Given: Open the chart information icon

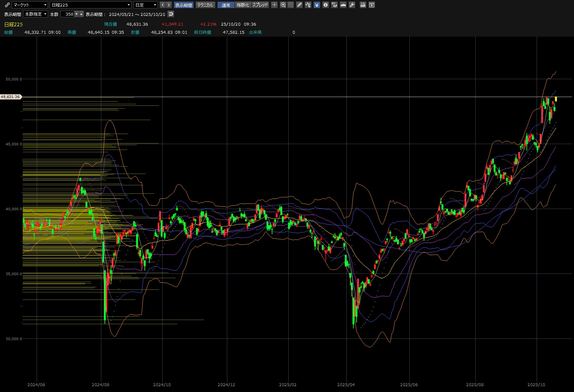Looking at the screenshot, I should 325,5.
